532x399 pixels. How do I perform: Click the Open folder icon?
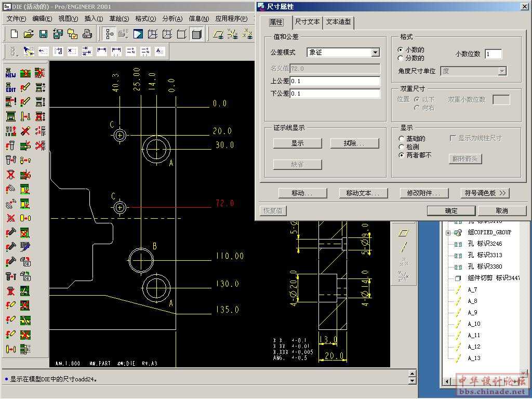[x=29, y=34]
